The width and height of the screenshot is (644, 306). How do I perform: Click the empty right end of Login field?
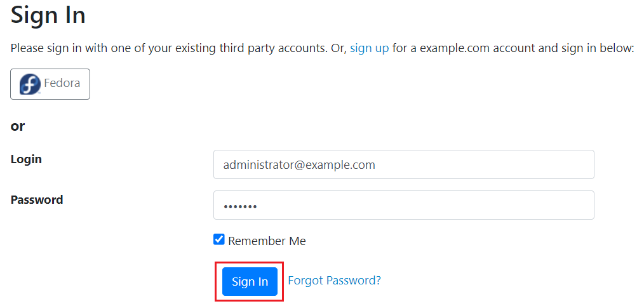coord(559,164)
